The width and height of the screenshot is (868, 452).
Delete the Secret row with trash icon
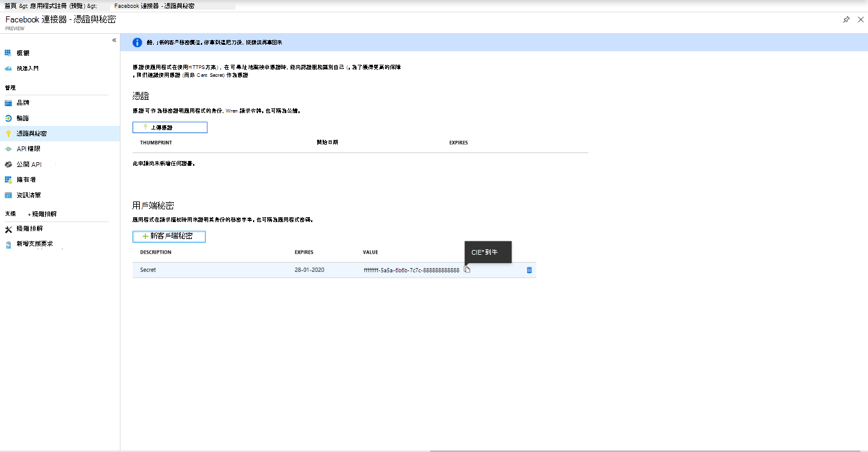pyautogui.click(x=529, y=270)
